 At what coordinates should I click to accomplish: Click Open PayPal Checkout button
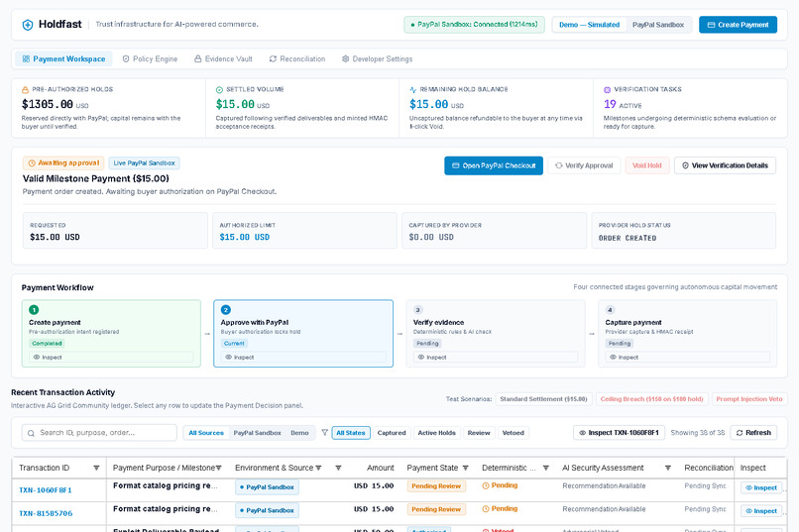coord(494,165)
